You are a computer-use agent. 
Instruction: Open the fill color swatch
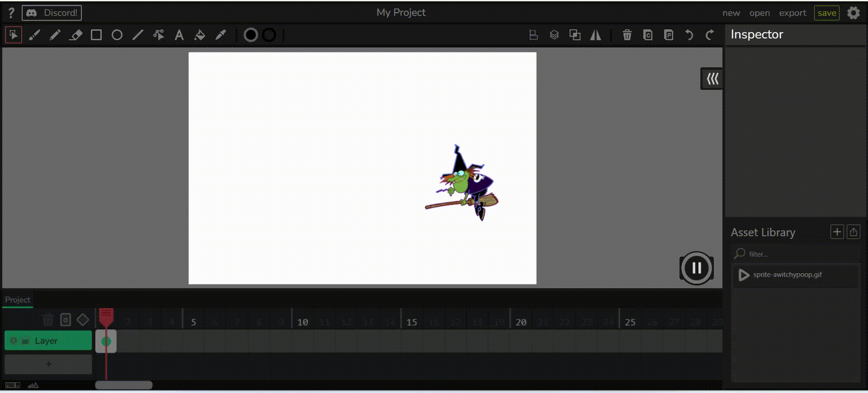[250, 35]
